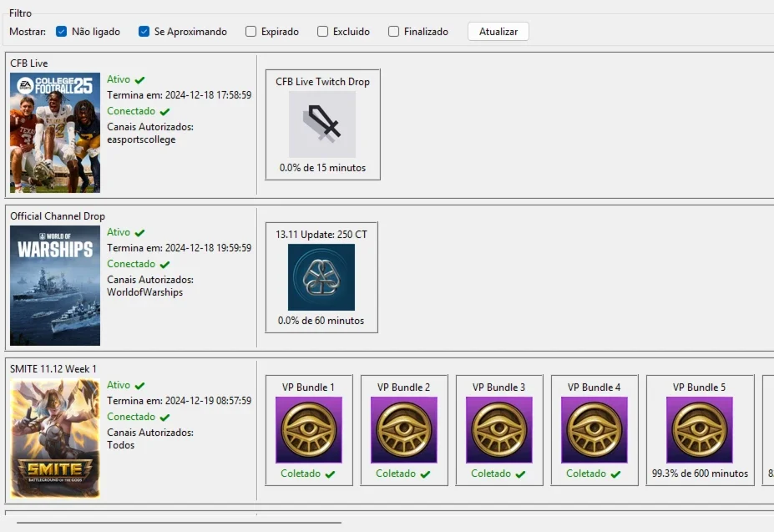Click the Coletado checkmark under VP Bundle 2
Screen dimensions: 774x532
[x=426, y=474]
